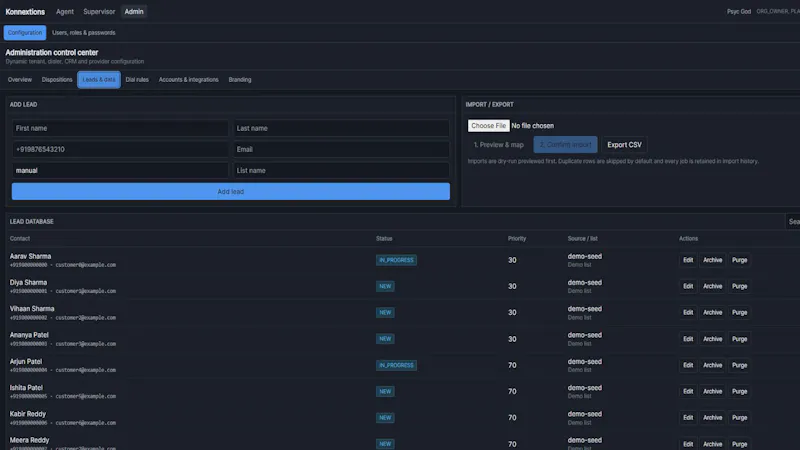Viewport: 800px width, 450px height.
Task: Click Choose File to upload CSV
Action: 488,126
